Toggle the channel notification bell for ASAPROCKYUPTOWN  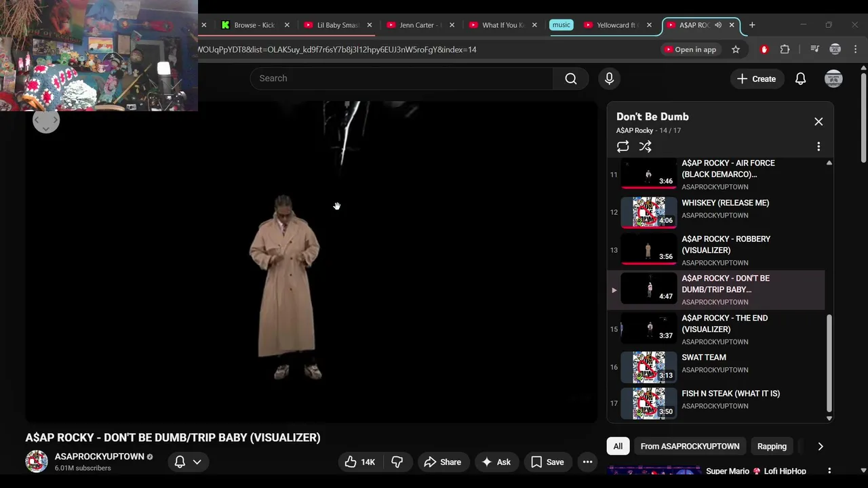(180, 462)
